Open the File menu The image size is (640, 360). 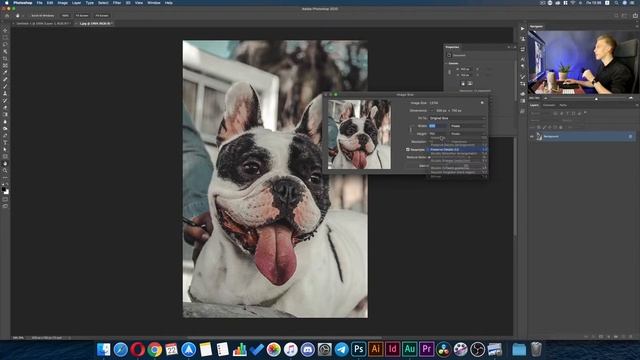click(40, 3)
